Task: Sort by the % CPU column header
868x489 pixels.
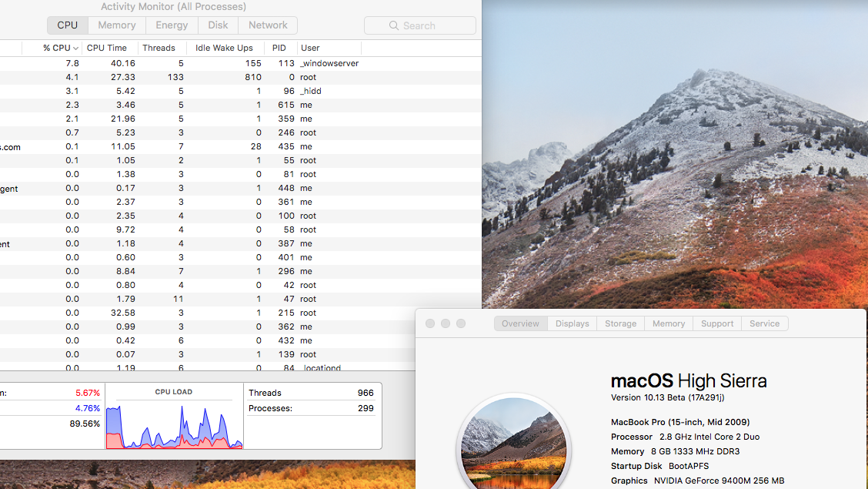Action: (52, 49)
